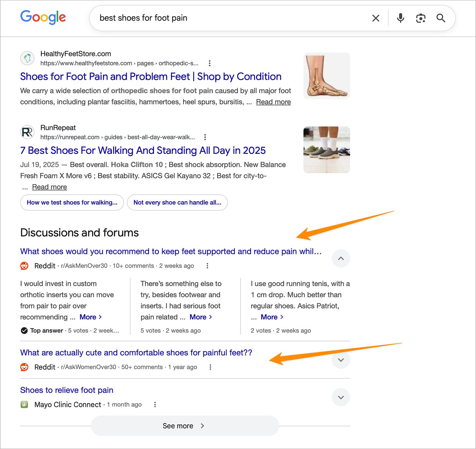Clear the search box with X icon

[x=376, y=18]
